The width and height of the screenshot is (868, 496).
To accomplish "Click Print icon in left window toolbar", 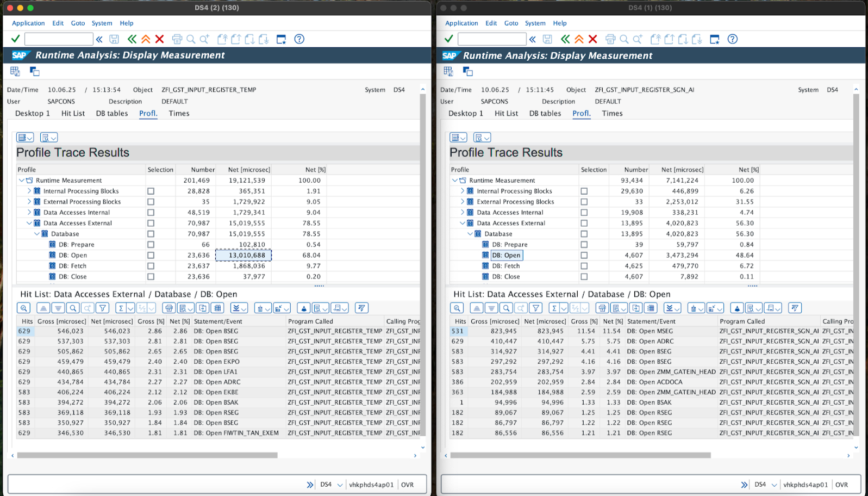I will pyautogui.click(x=177, y=39).
